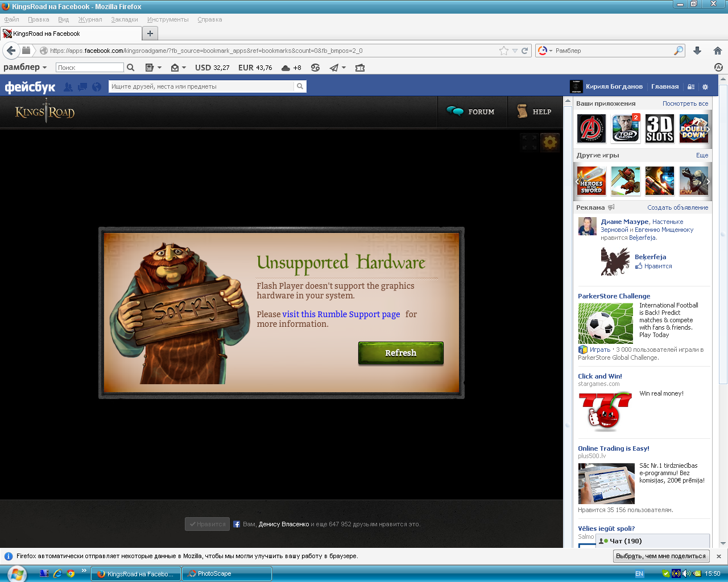Image resolution: width=728 pixels, height=582 pixels.
Task: Open a new tab with plus button
Action: (150, 34)
